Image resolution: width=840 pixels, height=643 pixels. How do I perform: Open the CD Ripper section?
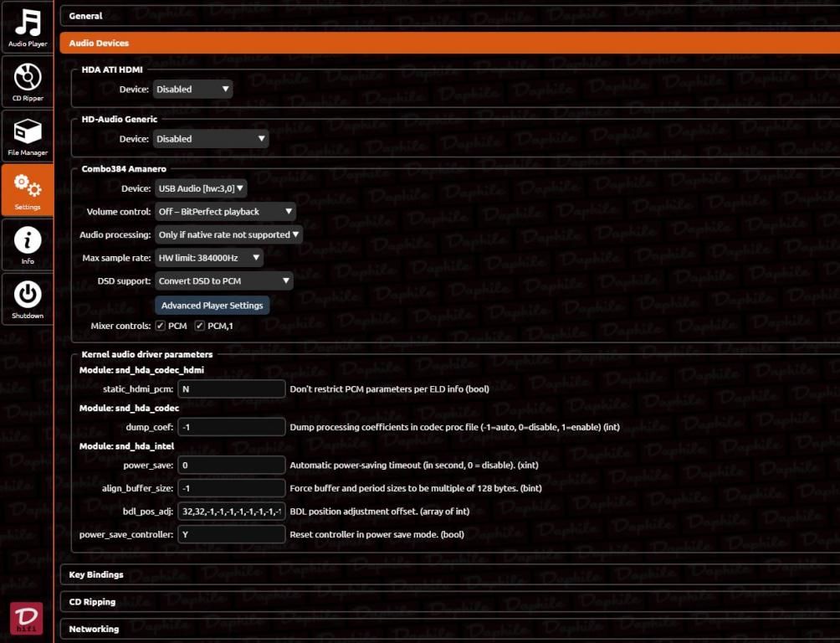coord(28,82)
